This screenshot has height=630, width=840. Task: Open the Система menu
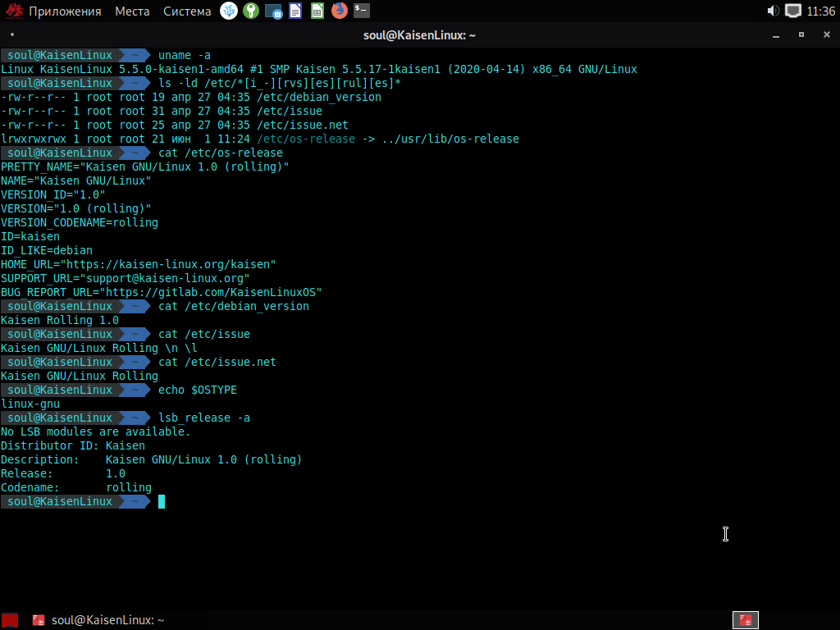tap(187, 11)
